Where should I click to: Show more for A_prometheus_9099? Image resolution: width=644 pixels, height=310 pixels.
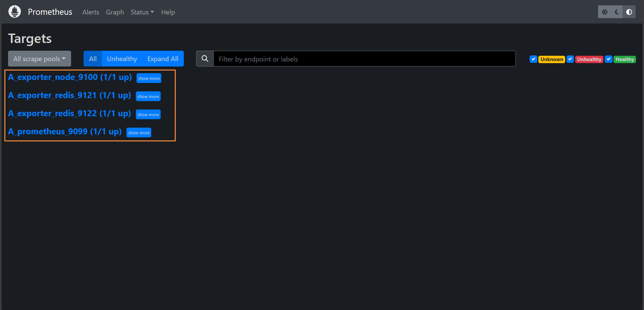coord(139,133)
